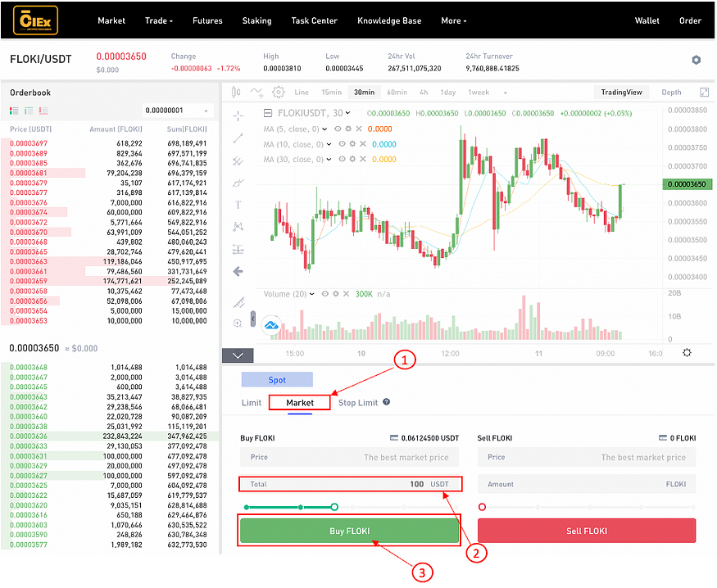717x588 pixels.
Task: Open Stop Limit help question icon
Action: [x=387, y=402]
